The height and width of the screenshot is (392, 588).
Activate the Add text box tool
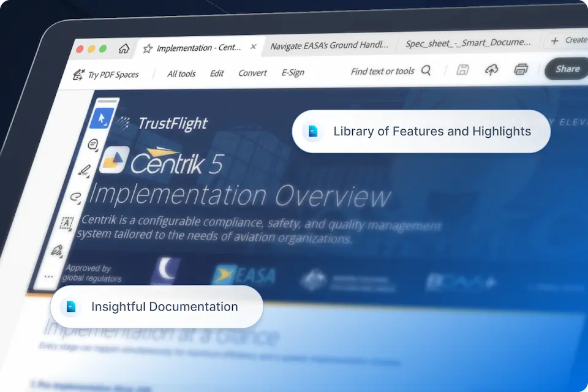66,223
